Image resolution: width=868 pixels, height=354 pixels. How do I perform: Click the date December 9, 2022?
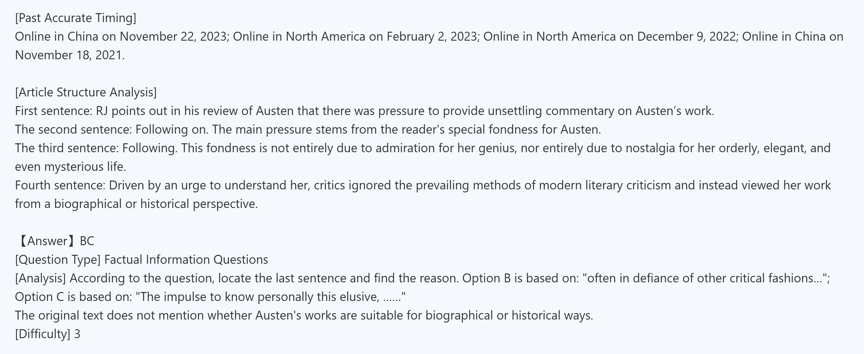click(x=686, y=36)
